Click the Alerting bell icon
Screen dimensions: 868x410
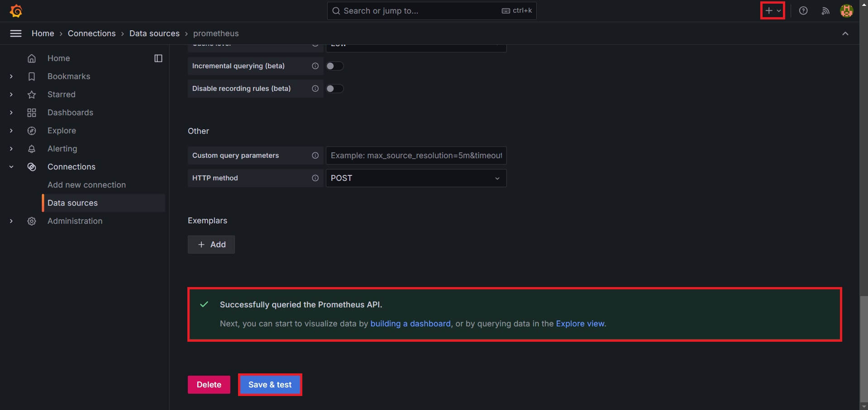tap(32, 149)
